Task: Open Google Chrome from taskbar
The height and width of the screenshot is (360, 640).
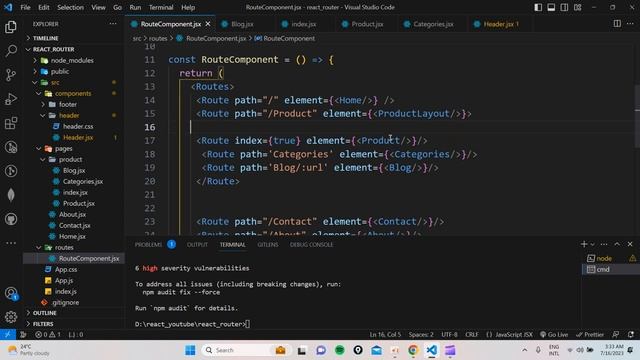Action: tap(413, 350)
